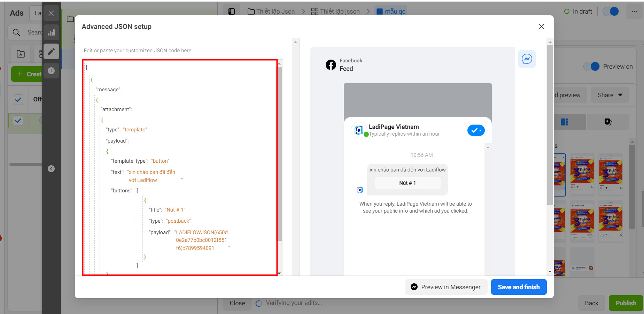The height and width of the screenshot is (314, 644).
Task: Click the "postback" value in JSON
Action: [x=178, y=221]
